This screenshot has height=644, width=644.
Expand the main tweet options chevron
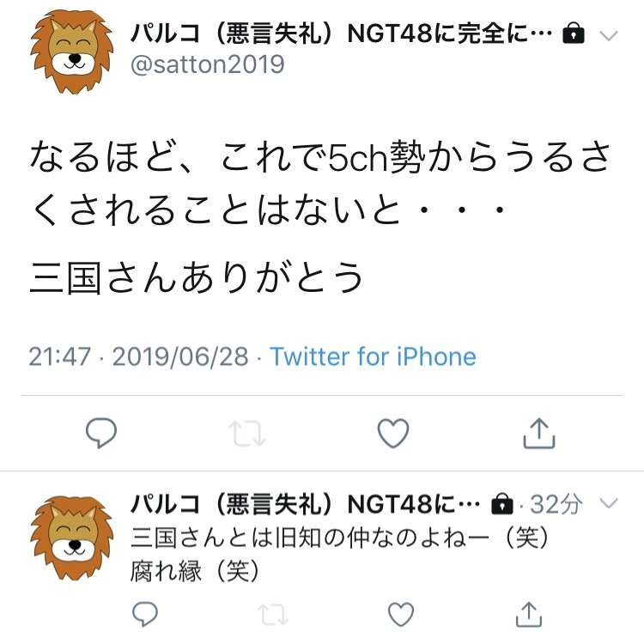(x=609, y=36)
